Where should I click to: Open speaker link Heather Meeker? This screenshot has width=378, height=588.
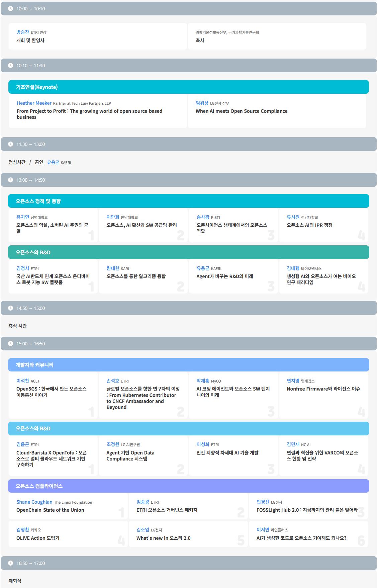34,103
